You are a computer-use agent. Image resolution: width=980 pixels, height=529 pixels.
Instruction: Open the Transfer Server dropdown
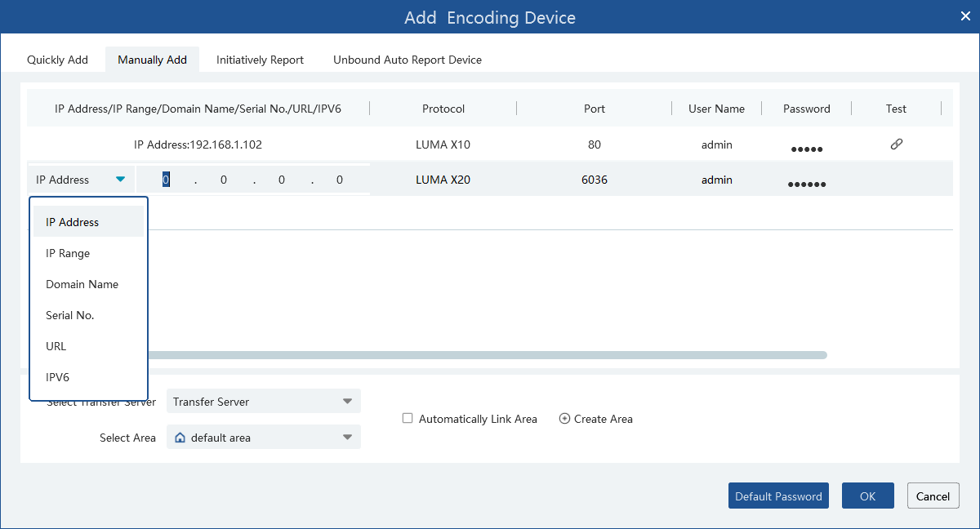pyautogui.click(x=263, y=401)
